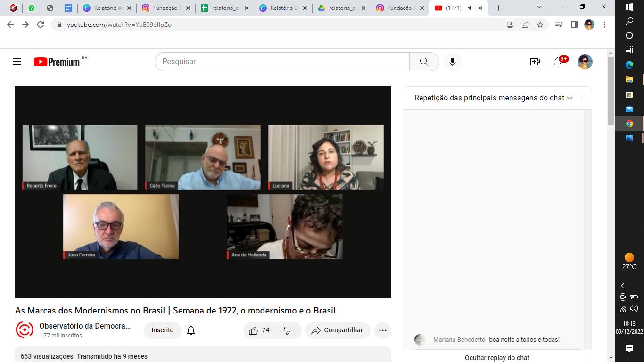The image size is (644, 362).
Task: Open Microsoft Edge from taskbar
Action: pos(629,65)
